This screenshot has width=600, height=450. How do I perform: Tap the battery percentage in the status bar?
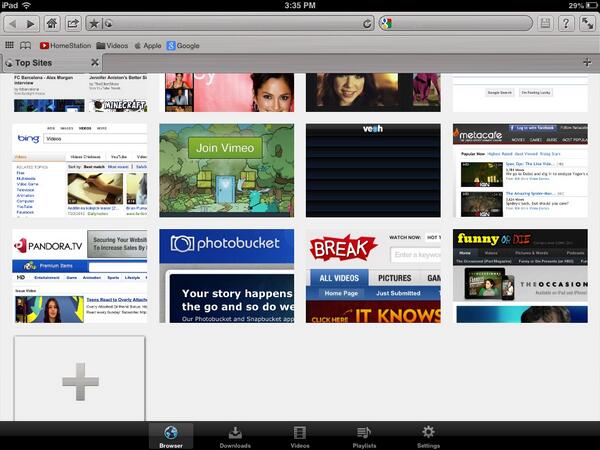tap(576, 5)
